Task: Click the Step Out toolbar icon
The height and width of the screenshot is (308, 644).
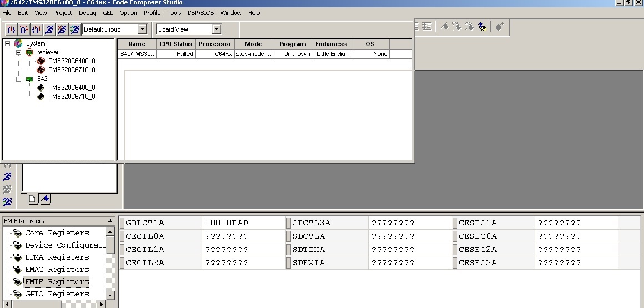Action: pos(37,29)
